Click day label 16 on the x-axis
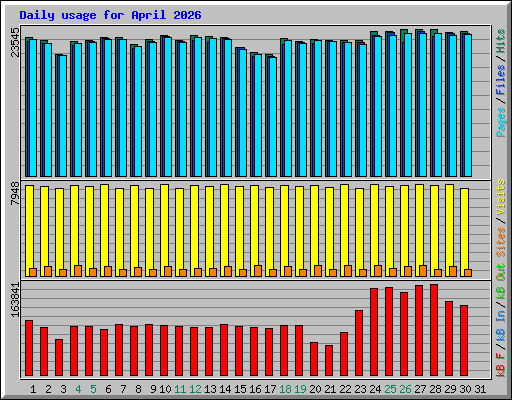512x400 pixels. (x=255, y=389)
